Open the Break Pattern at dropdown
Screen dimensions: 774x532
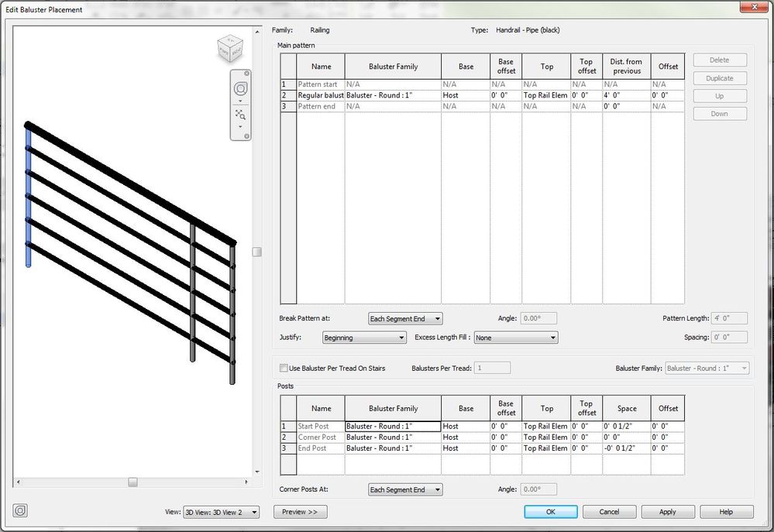click(405, 319)
